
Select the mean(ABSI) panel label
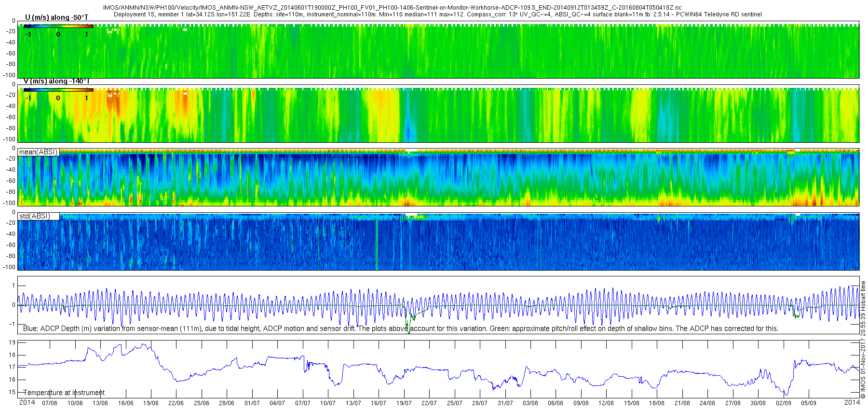tap(38, 152)
